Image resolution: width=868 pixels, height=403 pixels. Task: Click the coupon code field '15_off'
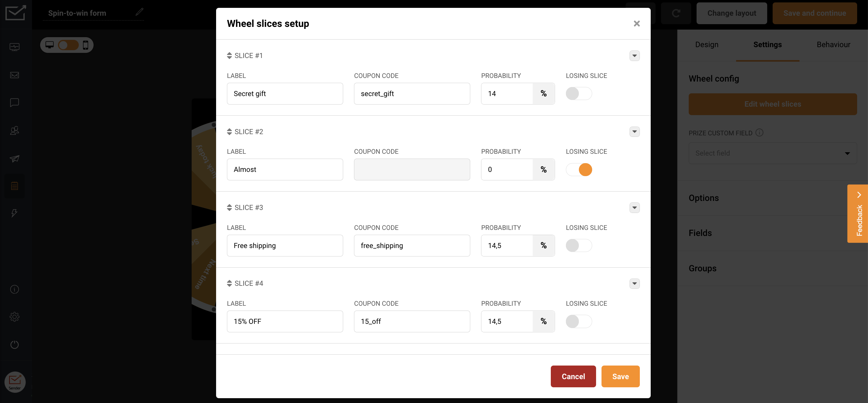412,321
